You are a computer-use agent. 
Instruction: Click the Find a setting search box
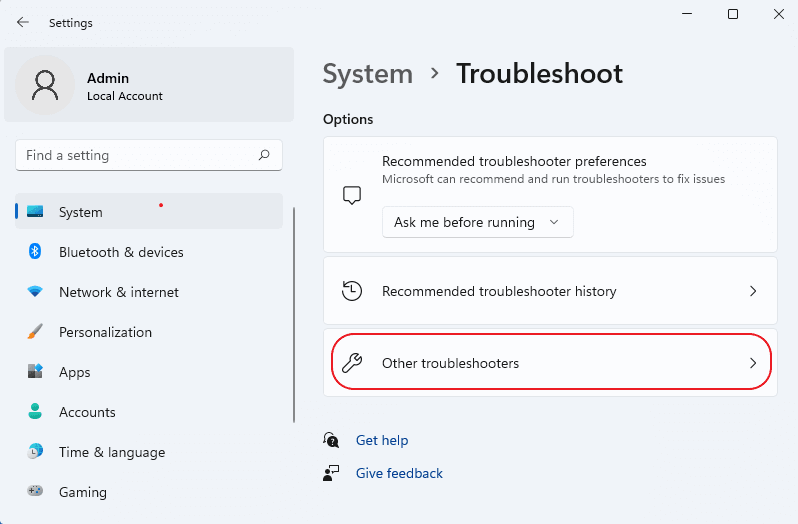(149, 155)
